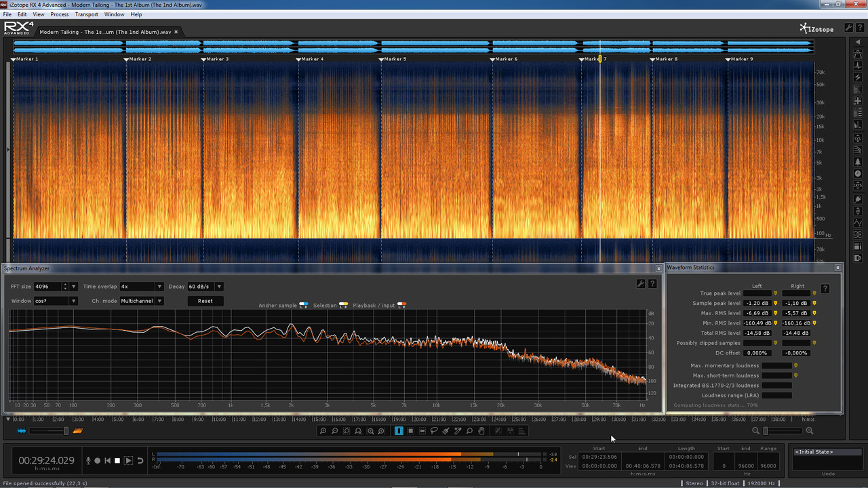
Task: Click the FFT size 4096 field
Action: click(47, 287)
